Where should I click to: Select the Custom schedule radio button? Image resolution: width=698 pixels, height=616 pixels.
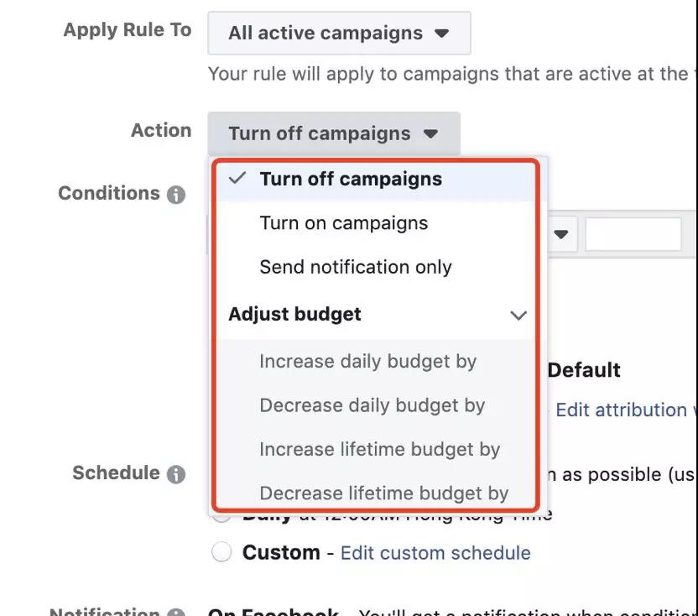click(221, 552)
